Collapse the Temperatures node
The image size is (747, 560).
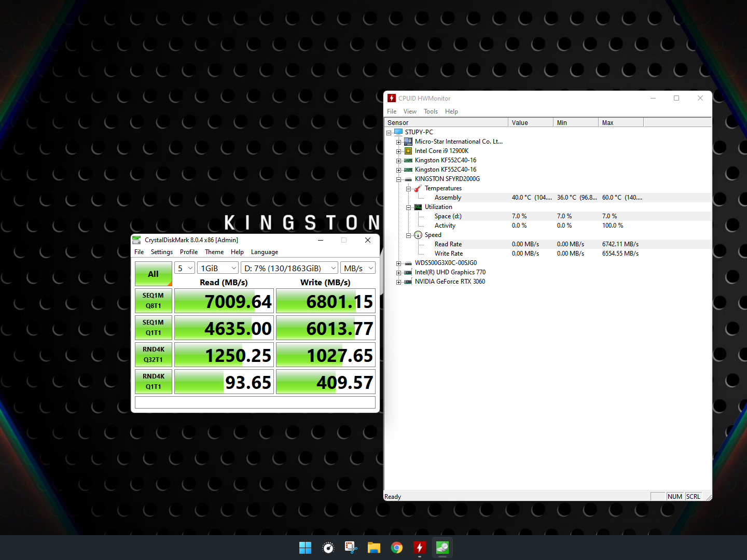coord(408,189)
